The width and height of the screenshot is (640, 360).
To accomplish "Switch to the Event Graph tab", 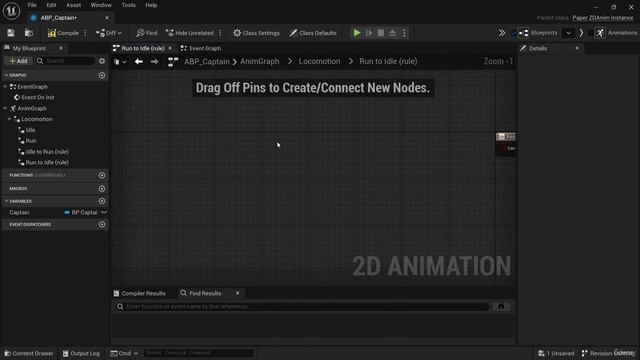I will (x=201, y=48).
